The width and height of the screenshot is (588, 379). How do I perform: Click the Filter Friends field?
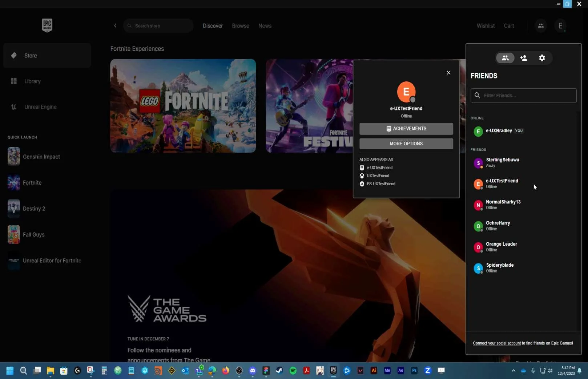(x=523, y=96)
